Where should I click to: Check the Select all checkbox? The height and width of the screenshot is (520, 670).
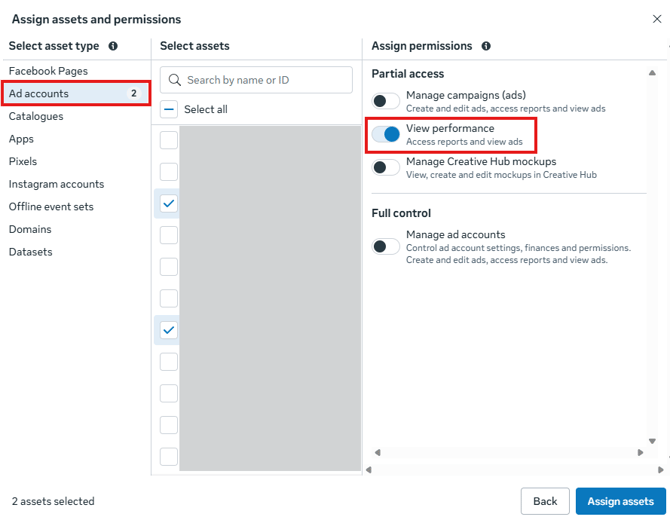tap(169, 109)
